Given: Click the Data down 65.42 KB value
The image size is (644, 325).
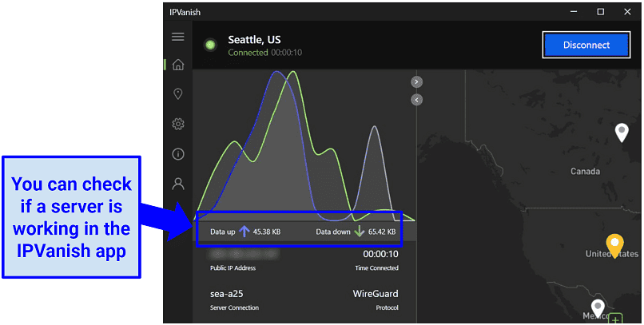Looking at the screenshot, I should (382, 232).
